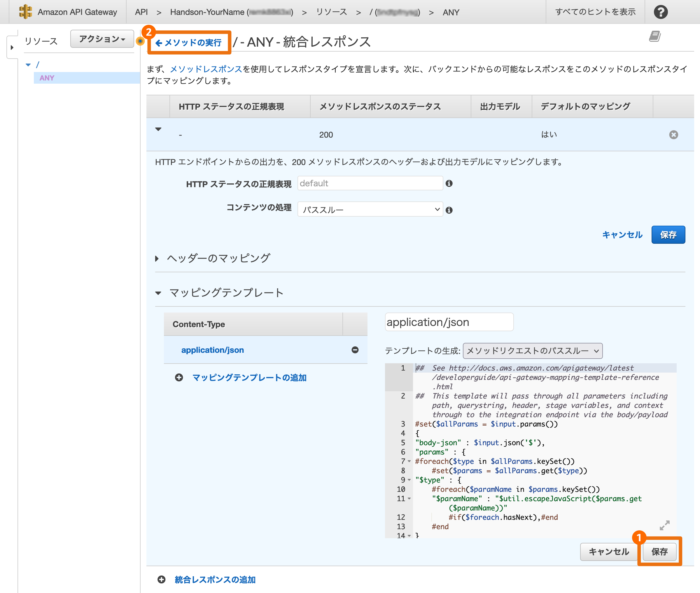700x593 pixels.
Task: Open the Resources breadcrumb item
Action: pos(331,12)
